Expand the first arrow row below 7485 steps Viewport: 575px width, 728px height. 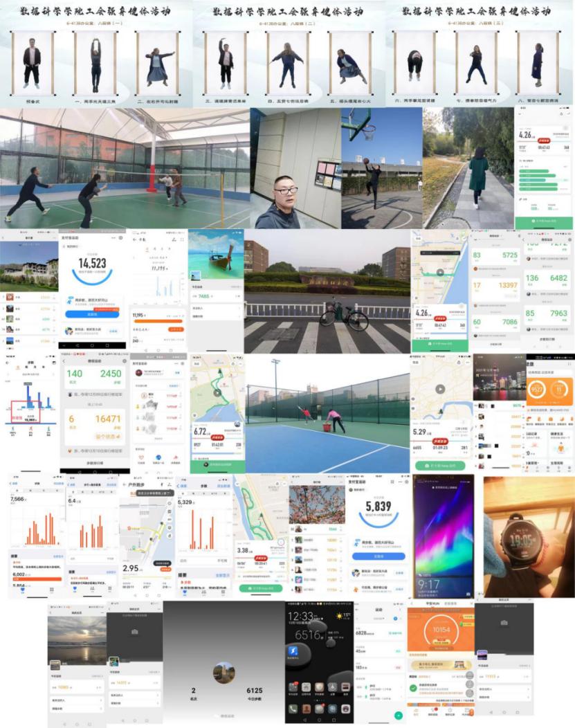[239, 308]
